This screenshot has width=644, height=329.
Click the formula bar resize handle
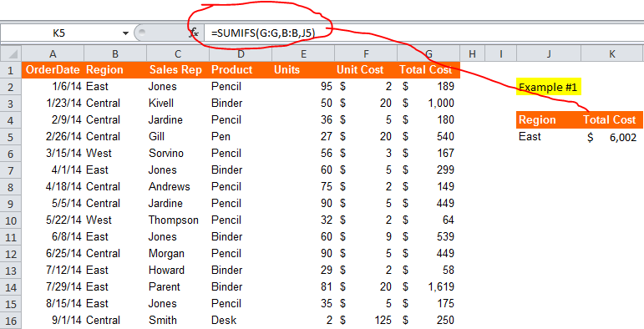142,33
